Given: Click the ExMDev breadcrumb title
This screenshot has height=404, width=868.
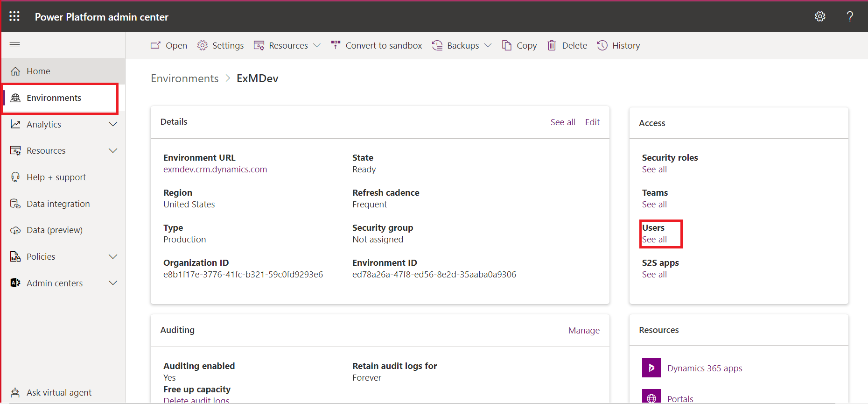Looking at the screenshot, I should click(x=257, y=78).
